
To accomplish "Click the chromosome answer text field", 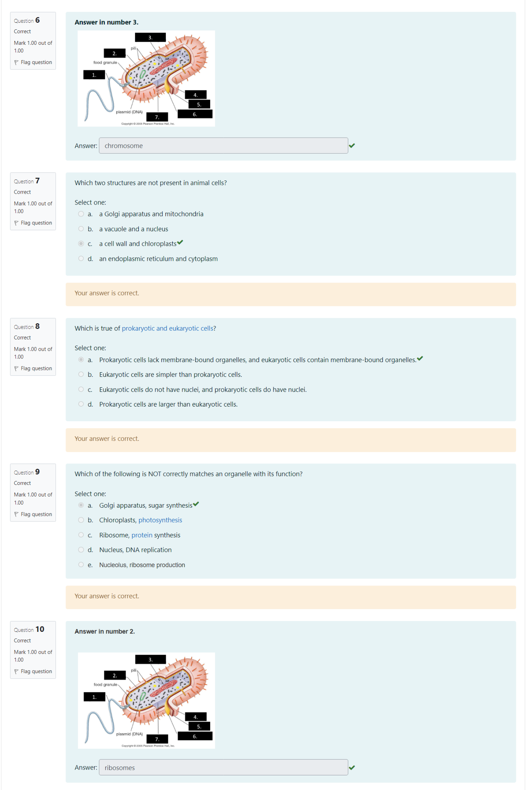I will point(223,146).
